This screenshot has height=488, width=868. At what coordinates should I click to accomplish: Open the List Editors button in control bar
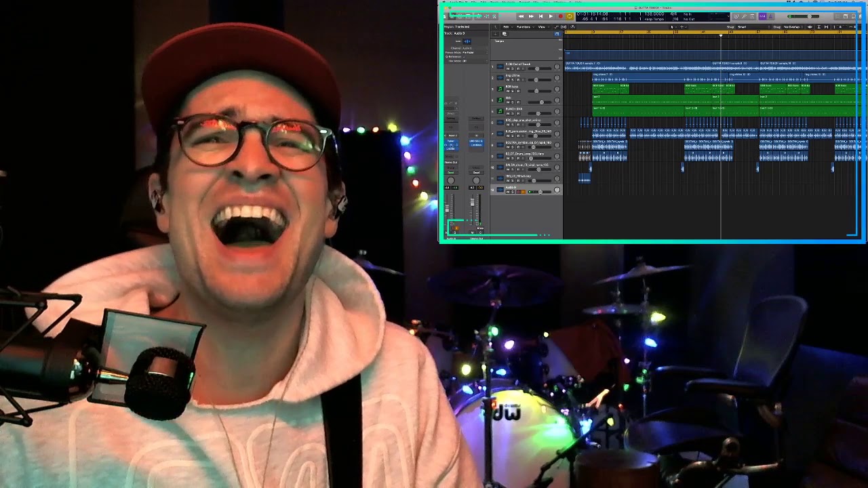coord(837,16)
